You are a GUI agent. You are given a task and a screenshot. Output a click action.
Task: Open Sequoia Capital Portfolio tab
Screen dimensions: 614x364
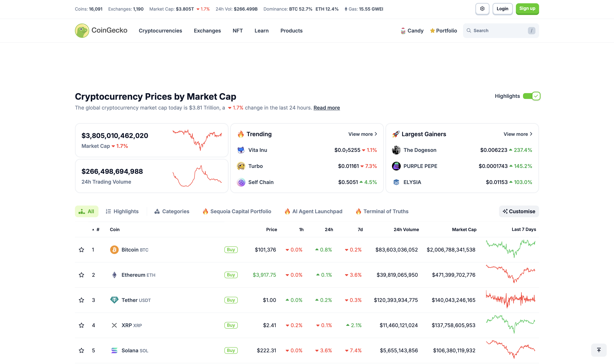[237, 211]
